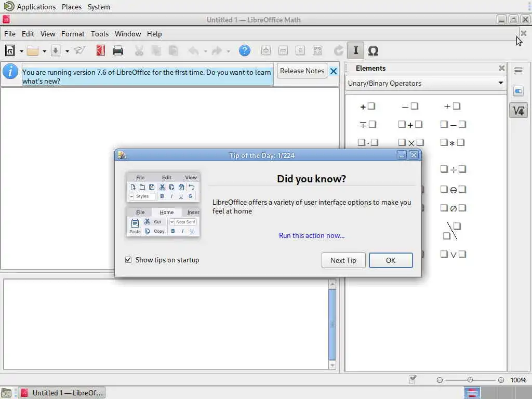Insert the plus sign unary element
The width and height of the screenshot is (532, 399).
pos(367,106)
